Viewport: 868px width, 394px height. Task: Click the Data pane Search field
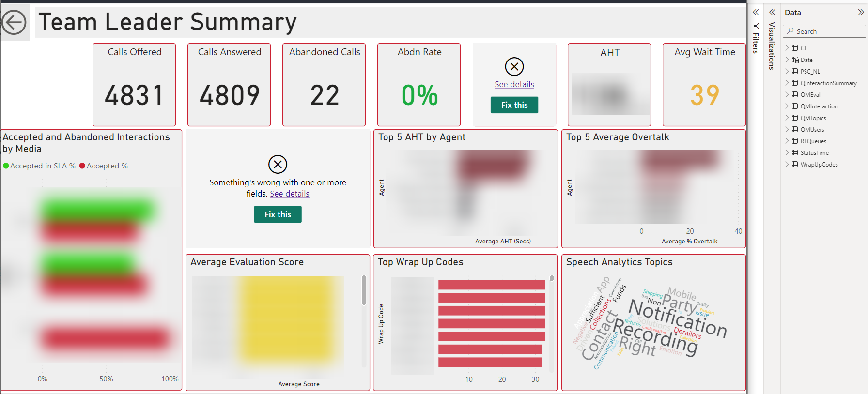point(824,31)
